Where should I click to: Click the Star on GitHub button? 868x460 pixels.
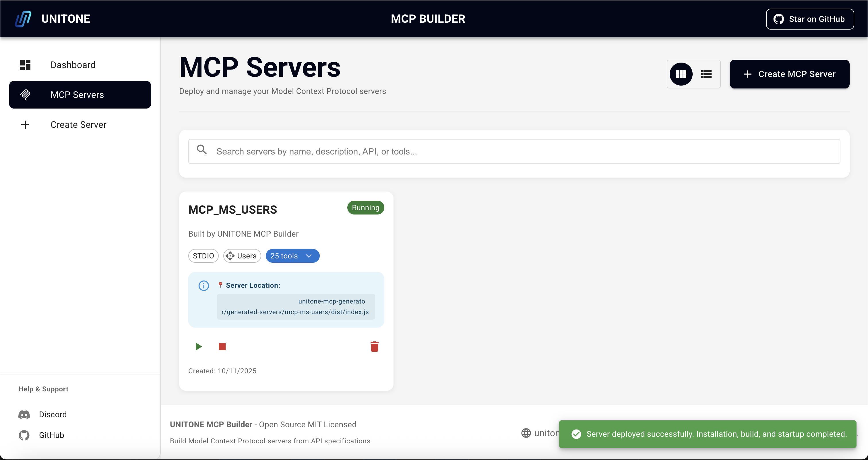(x=810, y=19)
